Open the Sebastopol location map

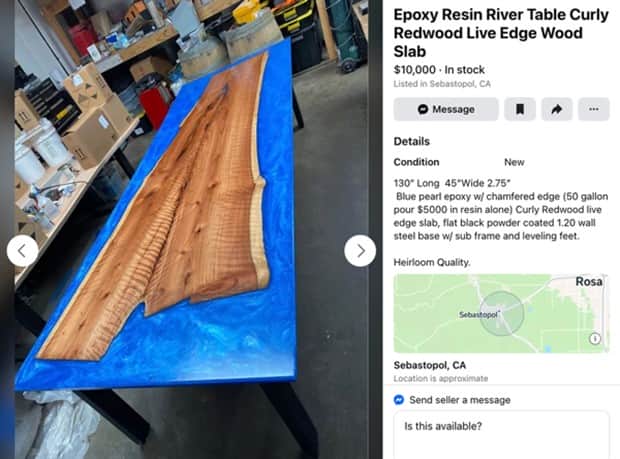(x=501, y=313)
